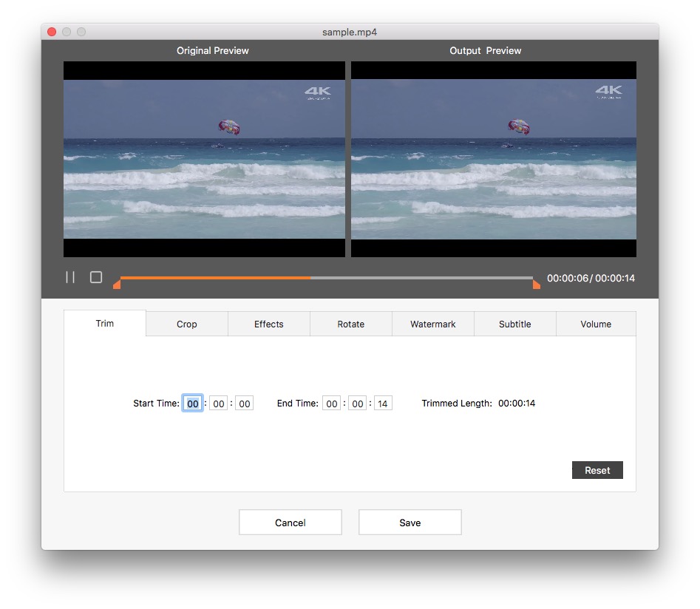Switch to the Crop tab
The image size is (700, 609).
tap(186, 324)
